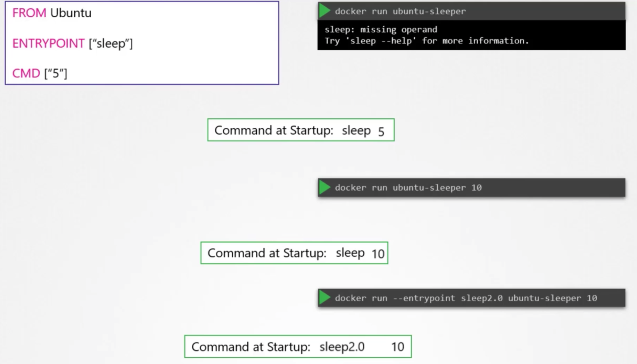
Task: Click the CMD keyword in Dockerfile
Action: click(26, 73)
